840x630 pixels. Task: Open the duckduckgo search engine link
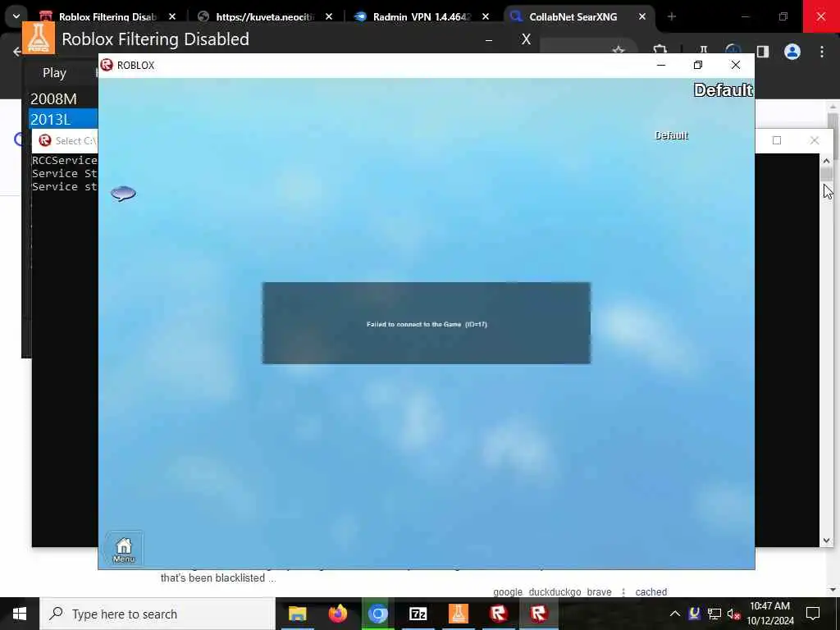(x=555, y=592)
